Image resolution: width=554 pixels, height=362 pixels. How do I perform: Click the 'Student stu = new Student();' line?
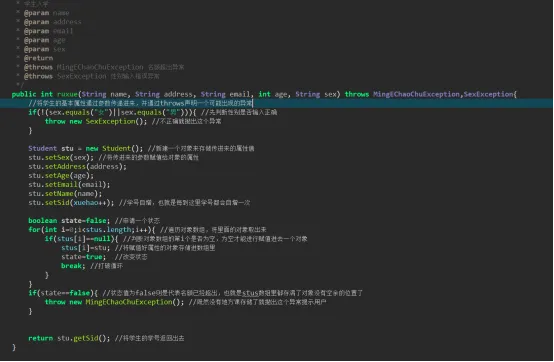pyautogui.click(x=86, y=149)
